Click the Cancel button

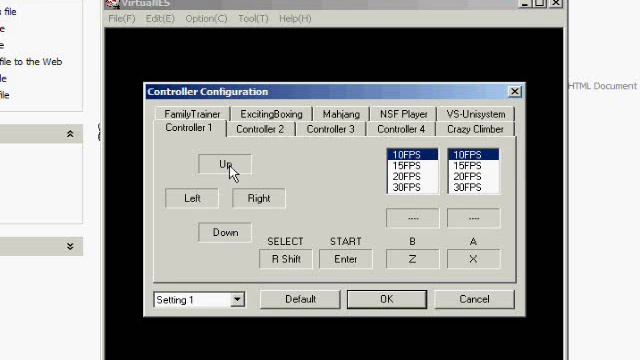[x=474, y=299]
